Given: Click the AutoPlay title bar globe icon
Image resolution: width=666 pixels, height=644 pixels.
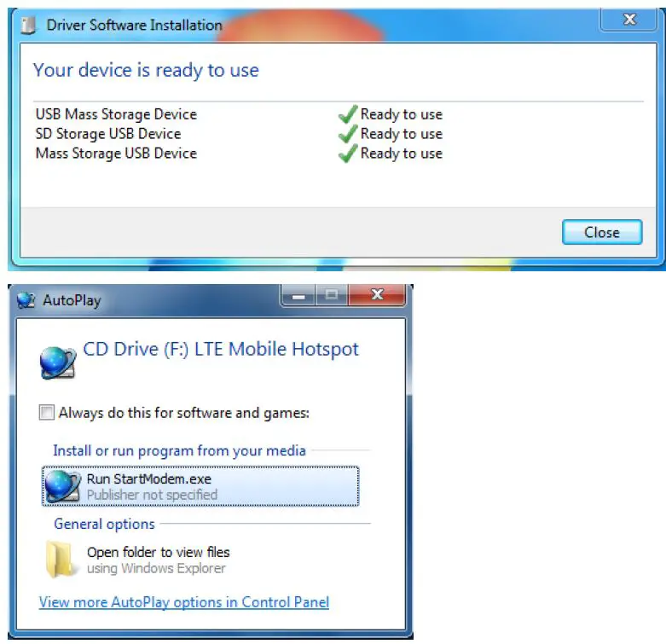Looking at the screenshot, I should pos(26,300).
